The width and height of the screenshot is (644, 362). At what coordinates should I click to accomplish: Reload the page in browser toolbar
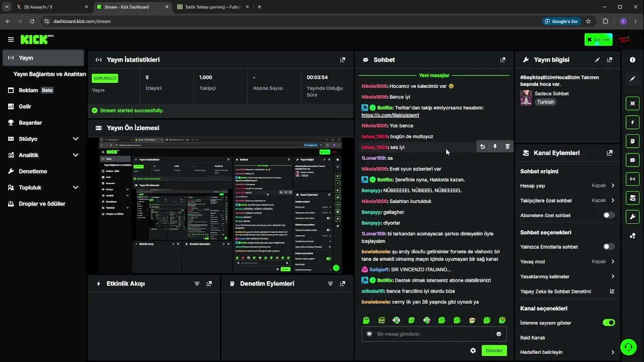[32, 21]
